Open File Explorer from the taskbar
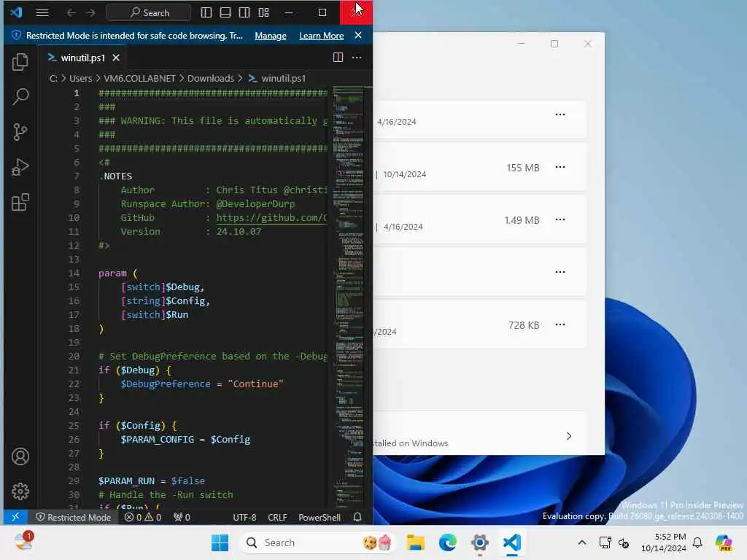 pyautogui.click(x=415, y=542)
